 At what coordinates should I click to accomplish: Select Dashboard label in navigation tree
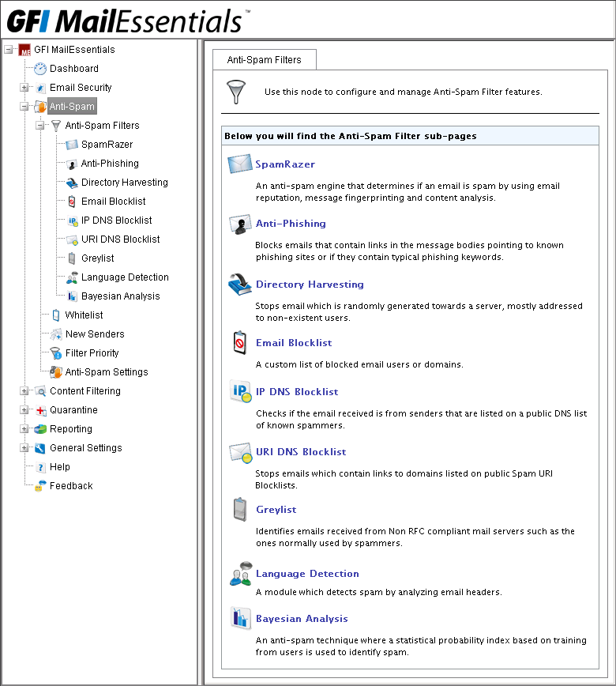pyautogui.click(x=74, y=69)
